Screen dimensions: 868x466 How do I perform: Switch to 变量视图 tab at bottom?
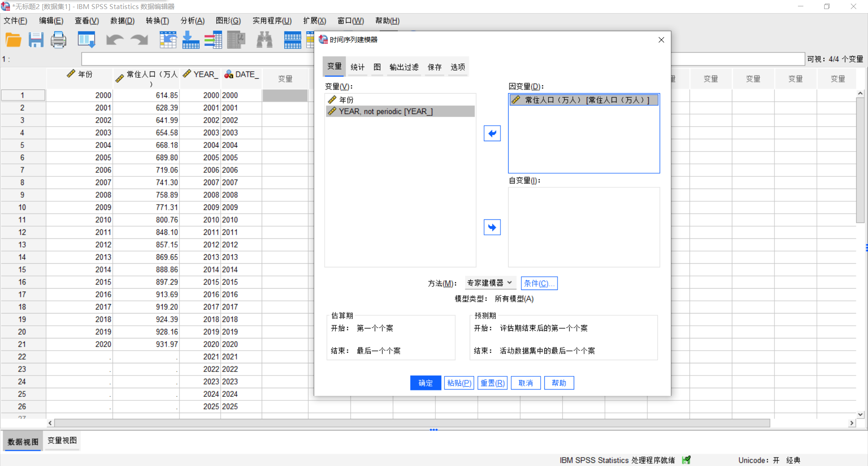[x=62, y=441]
